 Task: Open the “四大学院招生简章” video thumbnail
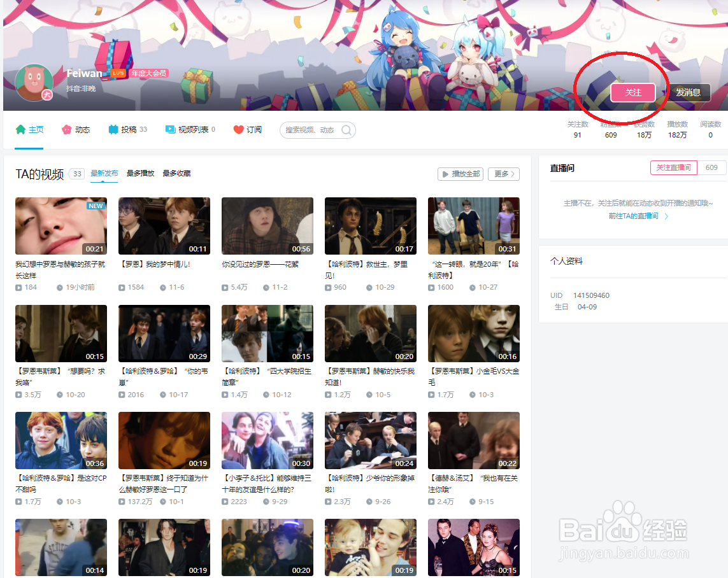[x=268, y=334]
